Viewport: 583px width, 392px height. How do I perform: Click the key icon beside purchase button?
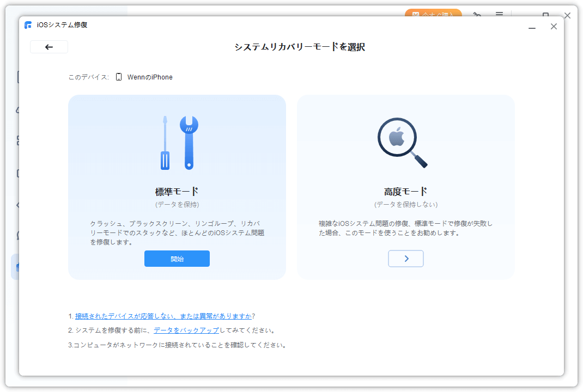pyautogui.click(x=477, y=14)
